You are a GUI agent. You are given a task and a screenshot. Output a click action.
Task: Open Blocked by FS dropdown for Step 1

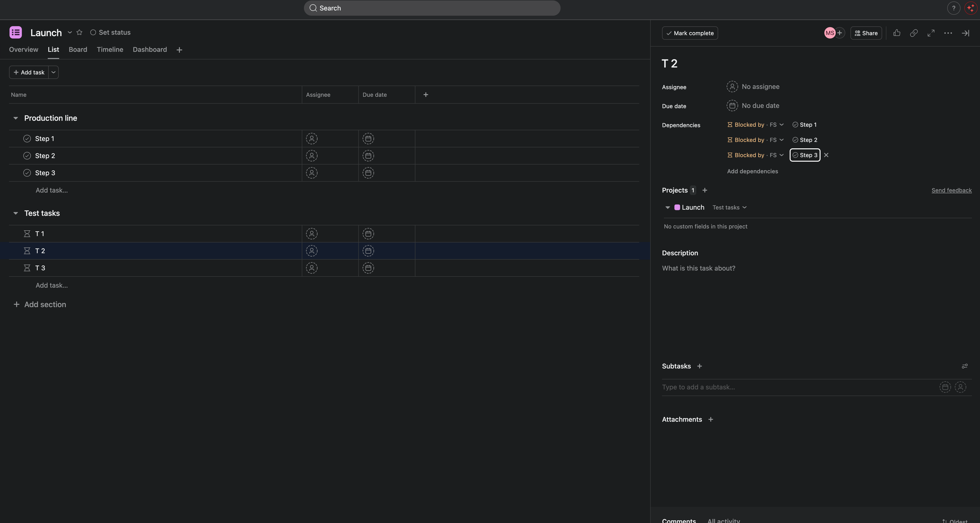pyautogui.click(x=755, y=125)
